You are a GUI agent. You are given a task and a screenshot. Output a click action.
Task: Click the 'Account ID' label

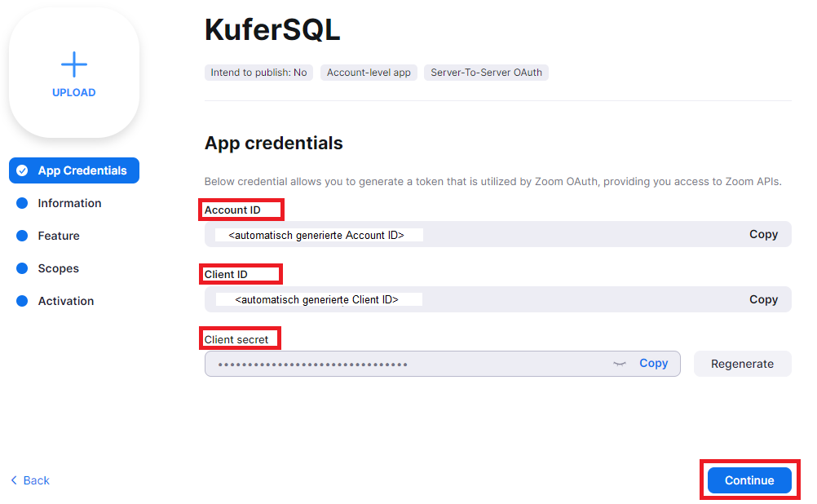click(232, 210)
